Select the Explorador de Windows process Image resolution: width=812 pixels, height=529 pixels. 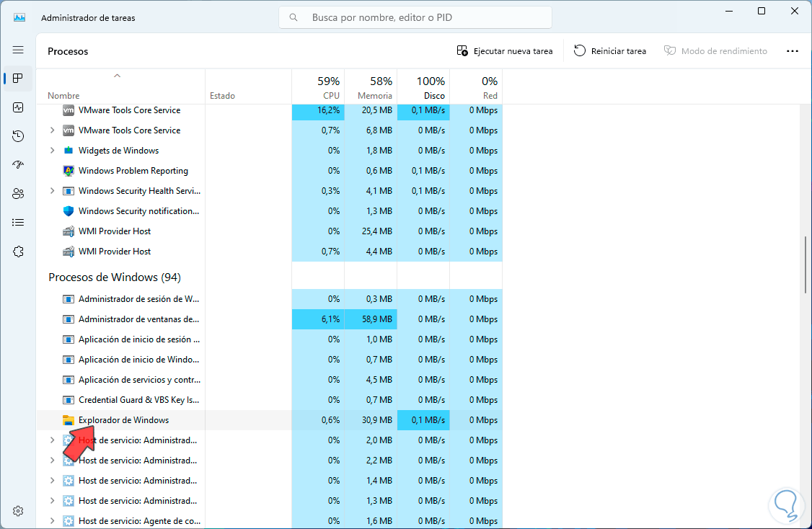click(123, 420)
